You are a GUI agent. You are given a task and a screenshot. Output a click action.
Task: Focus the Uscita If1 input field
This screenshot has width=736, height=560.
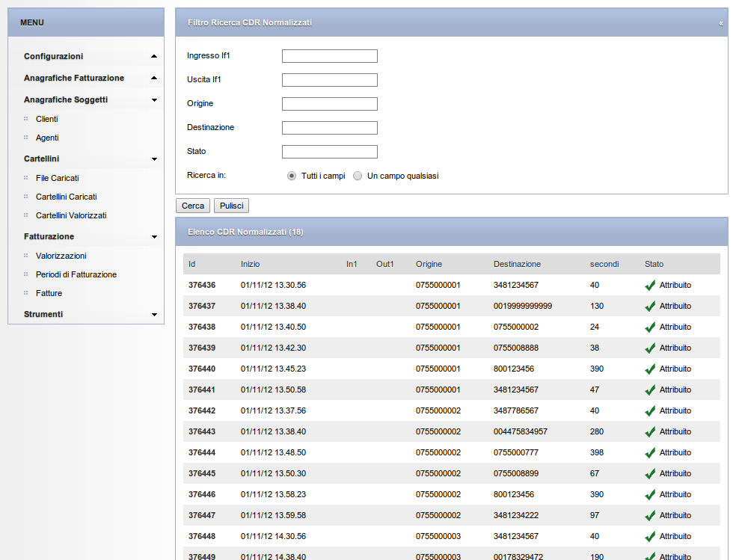point(330,80)
